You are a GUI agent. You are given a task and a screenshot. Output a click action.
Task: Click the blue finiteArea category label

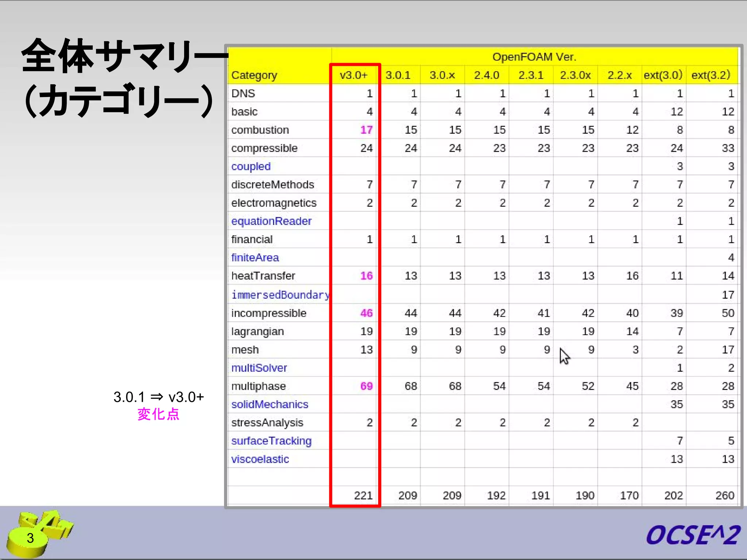point(255,257)
